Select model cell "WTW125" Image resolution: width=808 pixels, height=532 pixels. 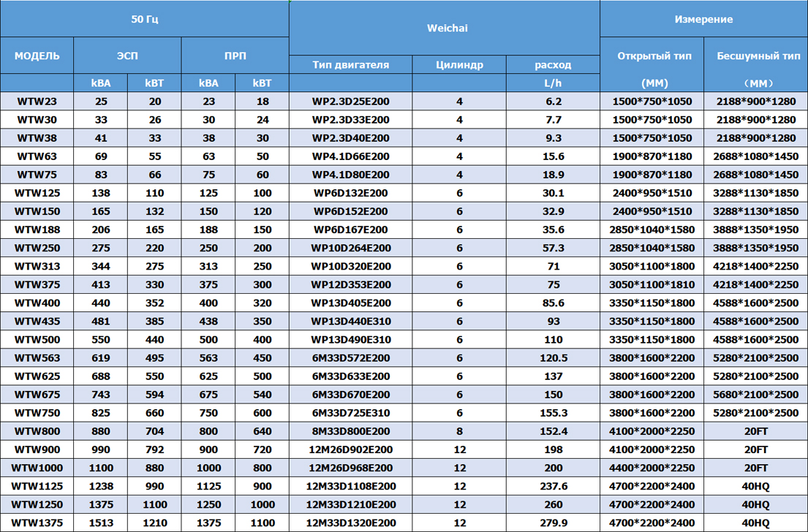[37, 193]
